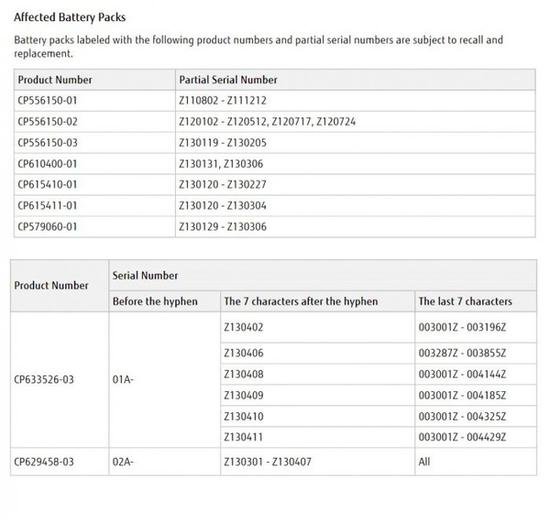Viewport: 550px width, 523px height.
Task: Select the range 003001Z - 004429Z
Action: (x=462, y=437)
